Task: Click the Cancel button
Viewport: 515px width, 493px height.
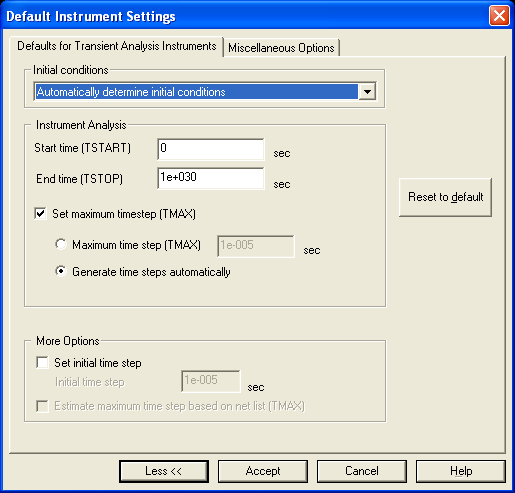Action: (362, 471)
